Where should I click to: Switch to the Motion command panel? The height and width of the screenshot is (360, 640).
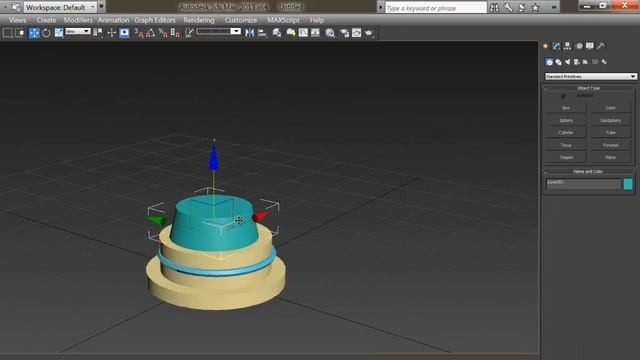pos(579,46)
